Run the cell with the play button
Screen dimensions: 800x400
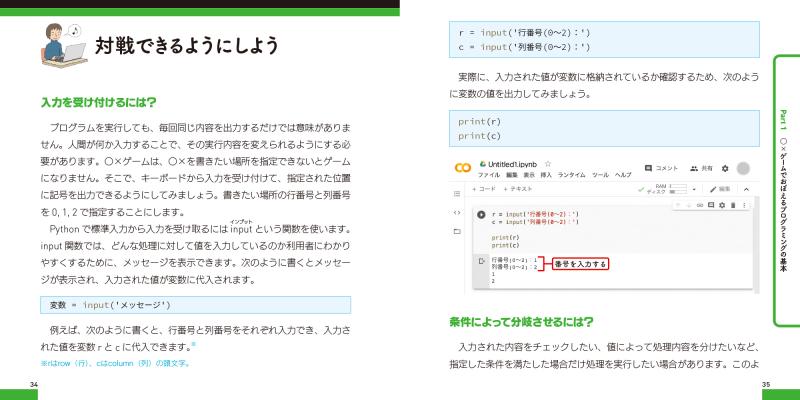481,215
